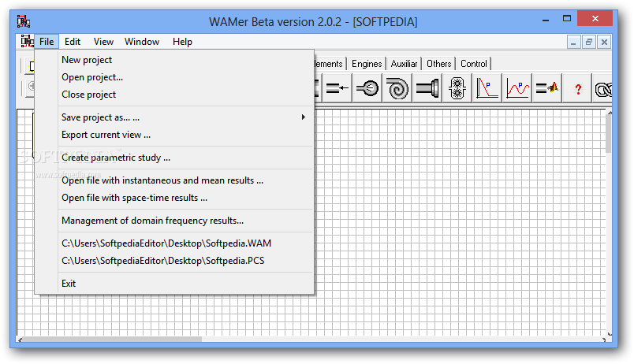Switch to the Auxiliar tab
This screenshot has height=364, width=634.
point(404,64)
